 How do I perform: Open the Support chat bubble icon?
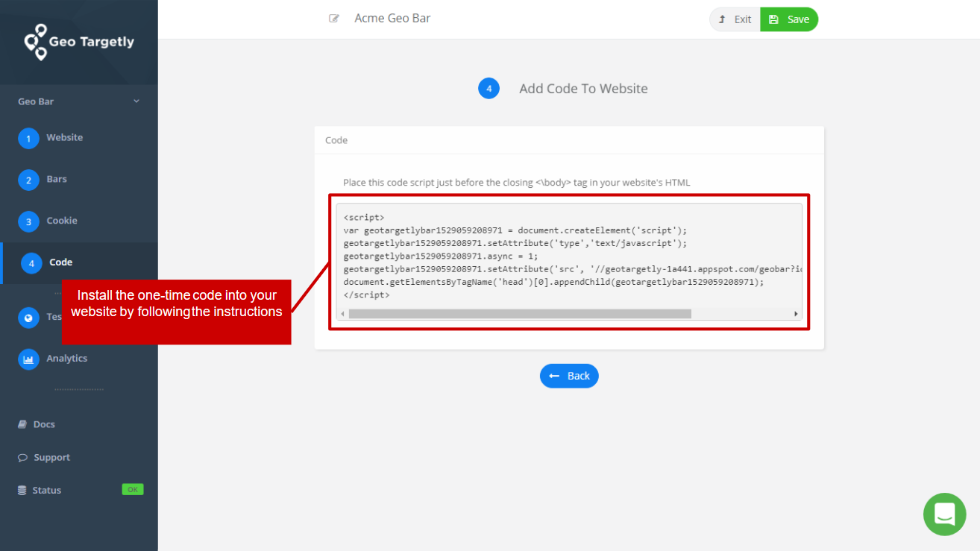[22, 457]
